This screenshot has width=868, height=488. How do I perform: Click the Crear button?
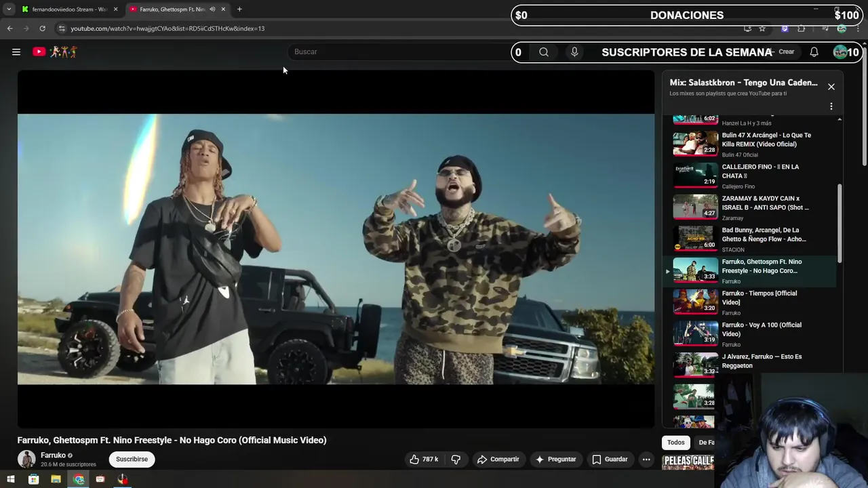tap(781, 52)
